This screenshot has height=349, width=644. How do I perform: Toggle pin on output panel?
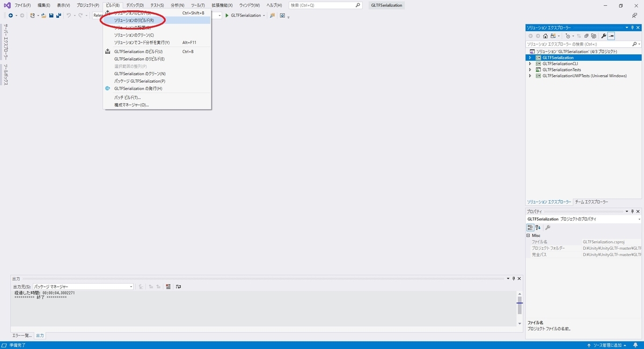(x=514, y=278)
